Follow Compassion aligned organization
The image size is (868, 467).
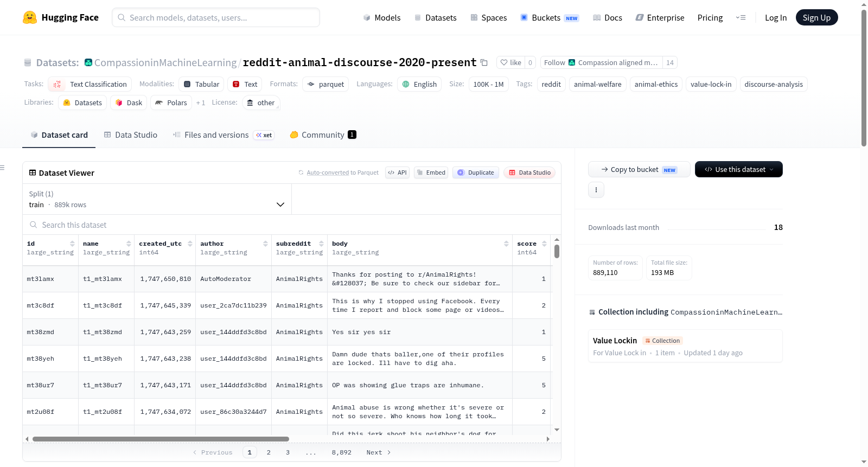click(x=601, y=62)
